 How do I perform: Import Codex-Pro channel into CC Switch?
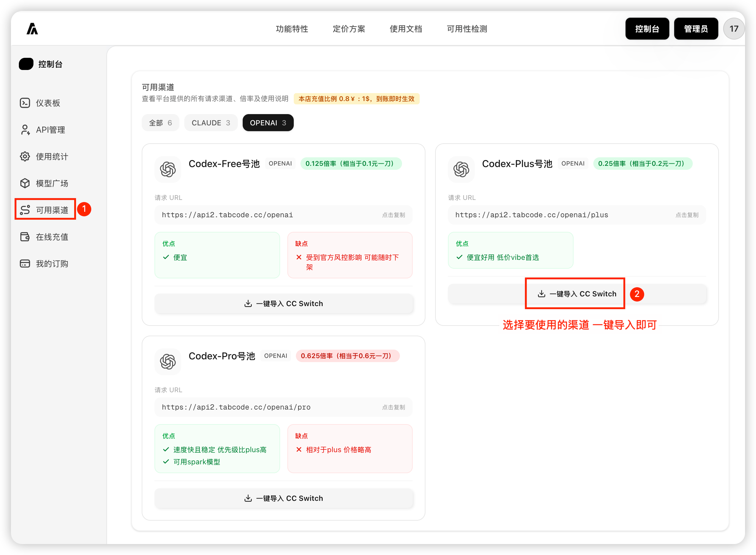tap(284, 499)
